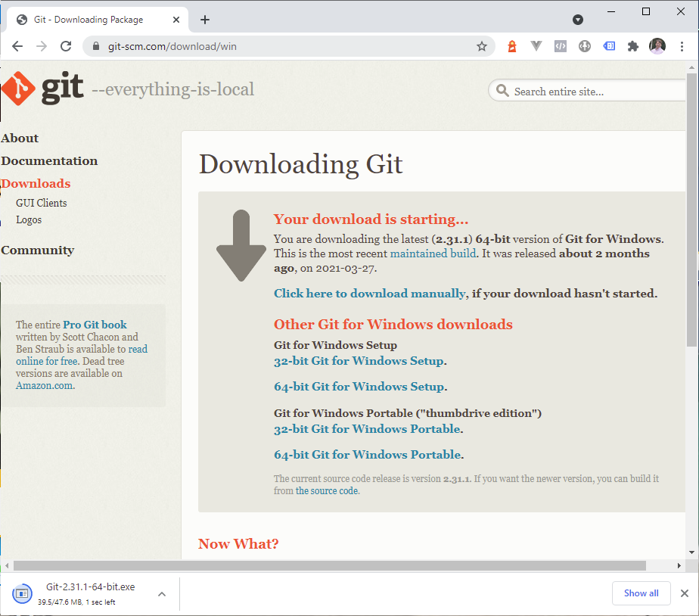The image size is (699, 616).
Task: Open the Vue devtools extension icon
Action: (536, 46)
